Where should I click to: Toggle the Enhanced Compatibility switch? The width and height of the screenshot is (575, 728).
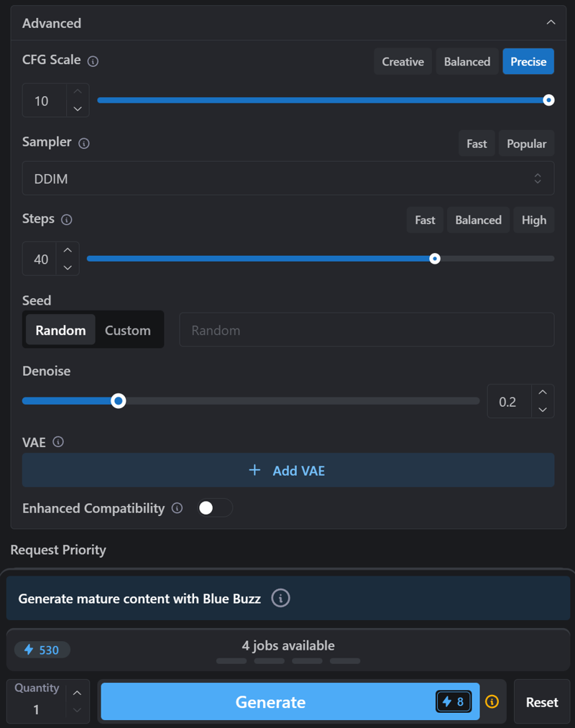pos(215,508)
